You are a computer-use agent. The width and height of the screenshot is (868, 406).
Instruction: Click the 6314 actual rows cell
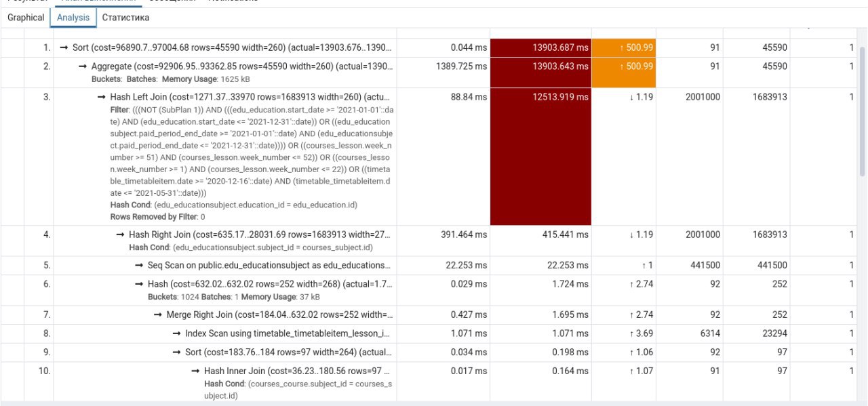click(x=690, y=333)
